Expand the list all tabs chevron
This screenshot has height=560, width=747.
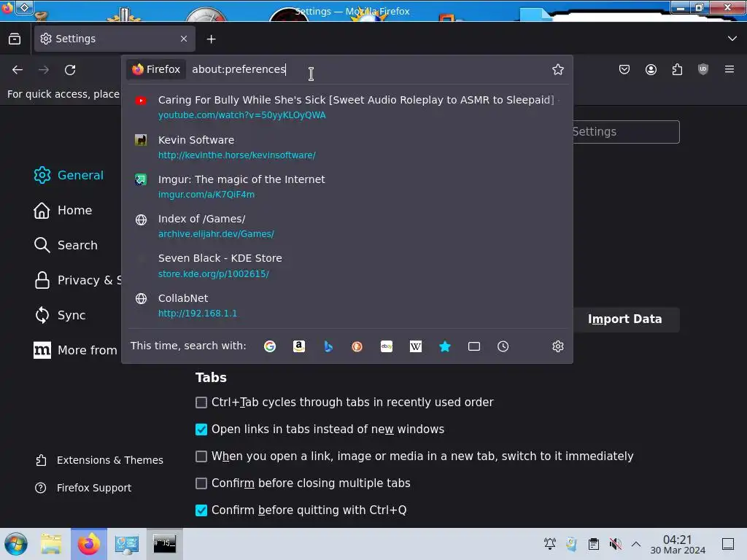[x=732, y=39]
